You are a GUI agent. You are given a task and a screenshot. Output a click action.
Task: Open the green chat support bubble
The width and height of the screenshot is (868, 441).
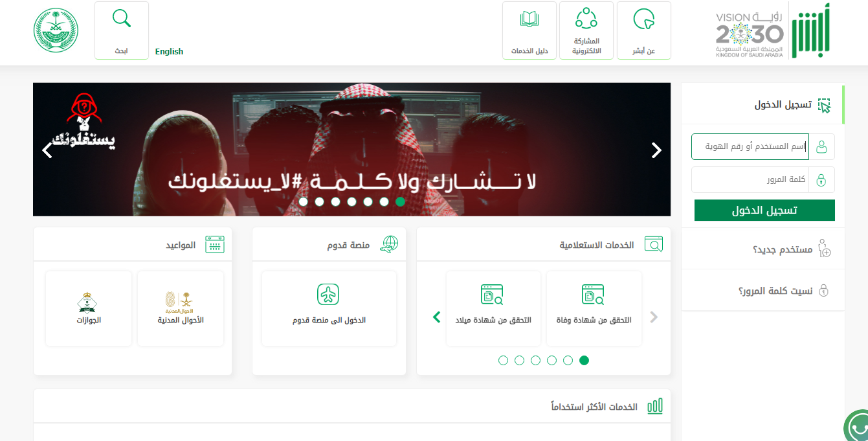tap(858, 427)
